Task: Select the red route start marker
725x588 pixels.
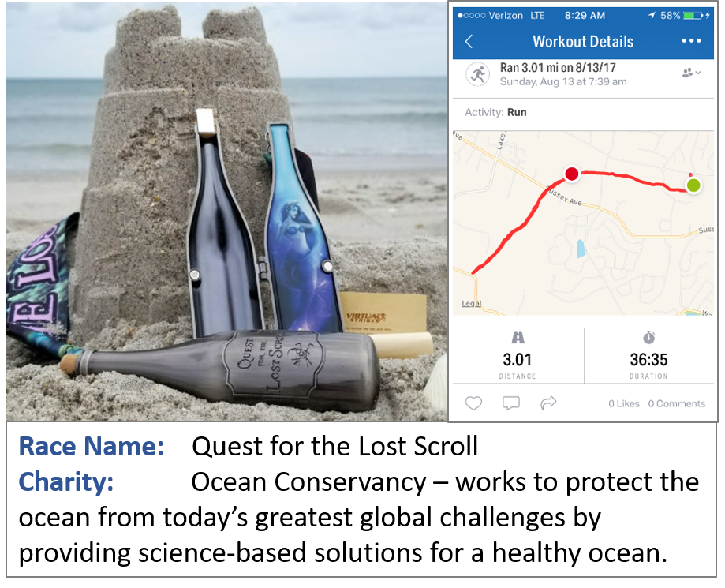Action: tap(571, 174)
